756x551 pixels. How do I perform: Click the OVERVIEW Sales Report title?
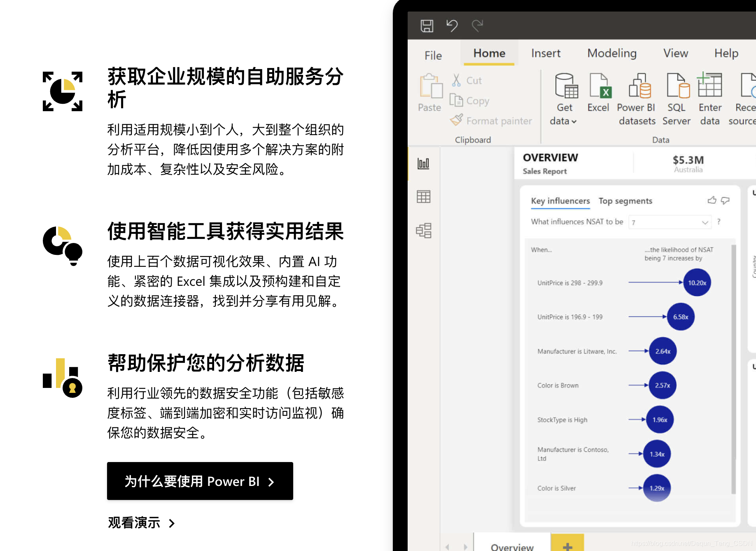tap(550, 164)
